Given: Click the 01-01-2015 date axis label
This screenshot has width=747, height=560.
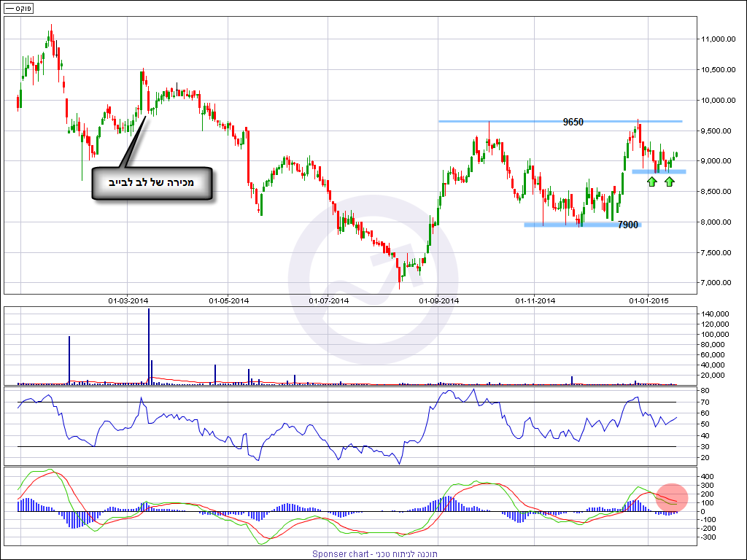Looking at the screenshot, I should pyautogui.click(x=649, y=300).
